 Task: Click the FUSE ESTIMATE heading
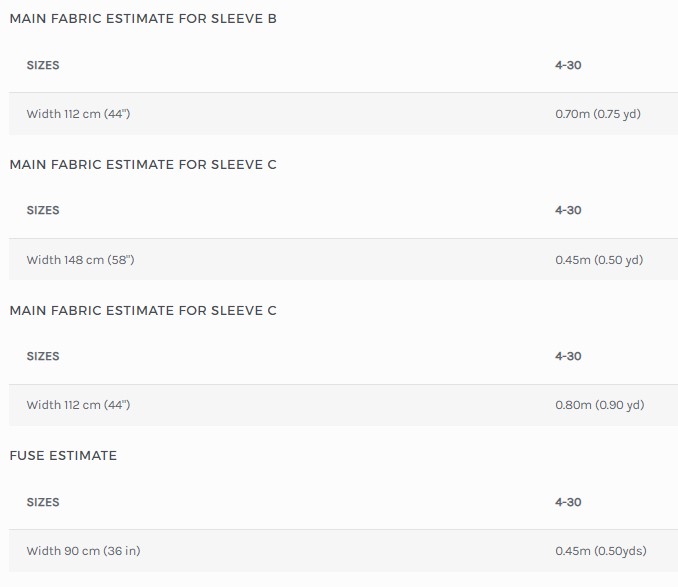coord(63,456)
